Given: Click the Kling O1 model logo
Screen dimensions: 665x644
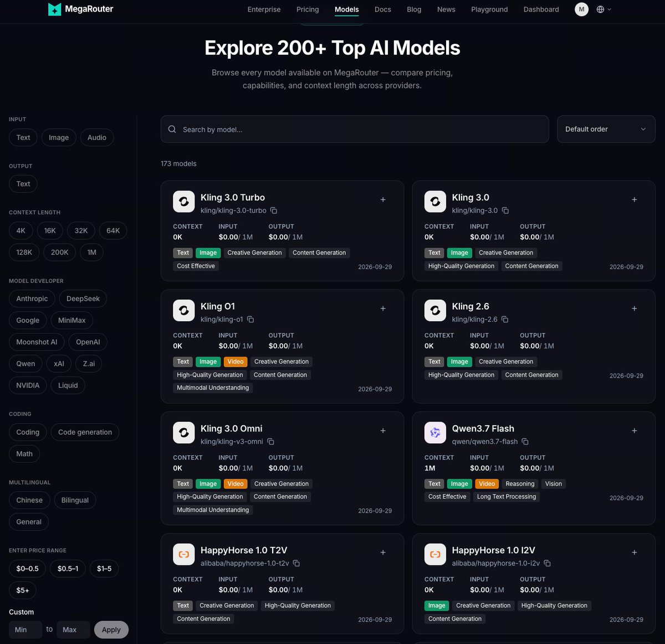Looking at the screenshot, I should (184, 311).
